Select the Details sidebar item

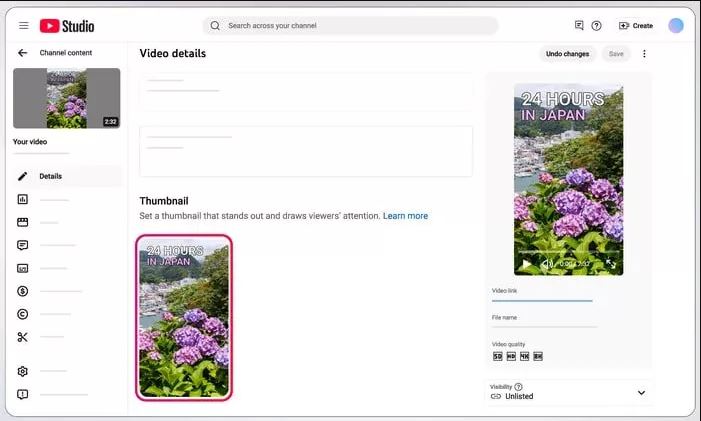point(67,176)
